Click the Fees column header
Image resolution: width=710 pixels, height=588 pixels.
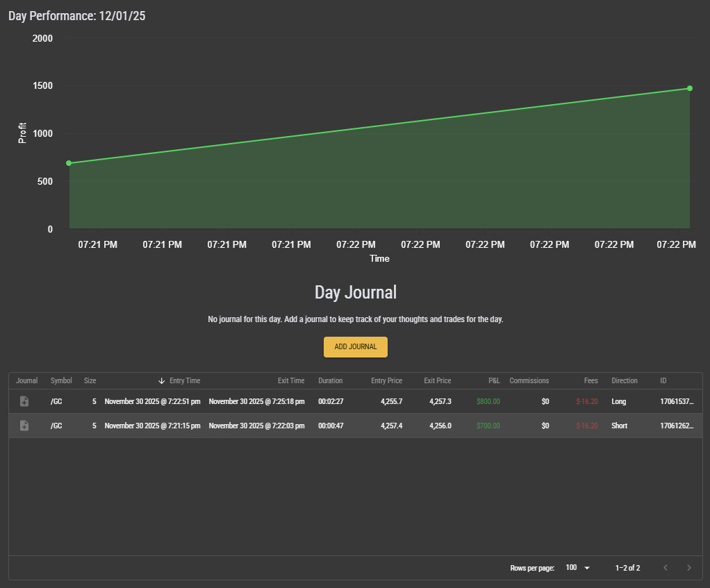(591, 380)
